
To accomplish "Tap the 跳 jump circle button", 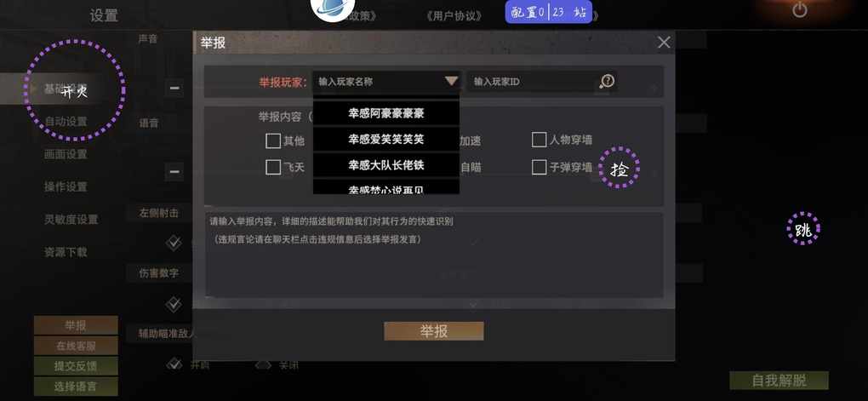I will tap(803, 229).
